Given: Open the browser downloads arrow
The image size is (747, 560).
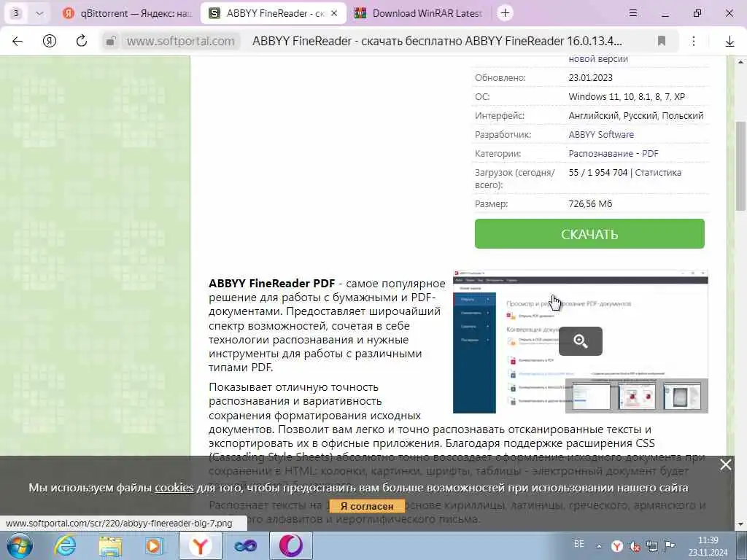Looking at the screenshot, I should point(729,42).
